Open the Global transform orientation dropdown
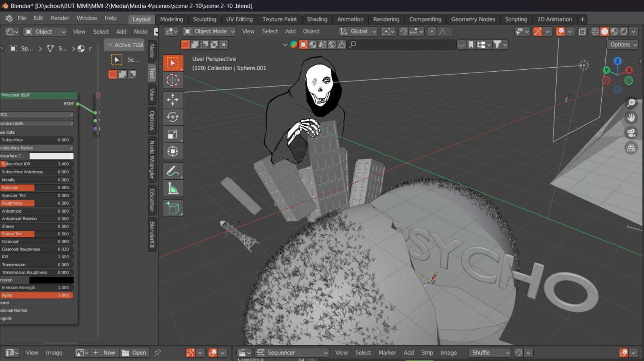Screen dimensions: 644x361 click(x=358, y=31)
